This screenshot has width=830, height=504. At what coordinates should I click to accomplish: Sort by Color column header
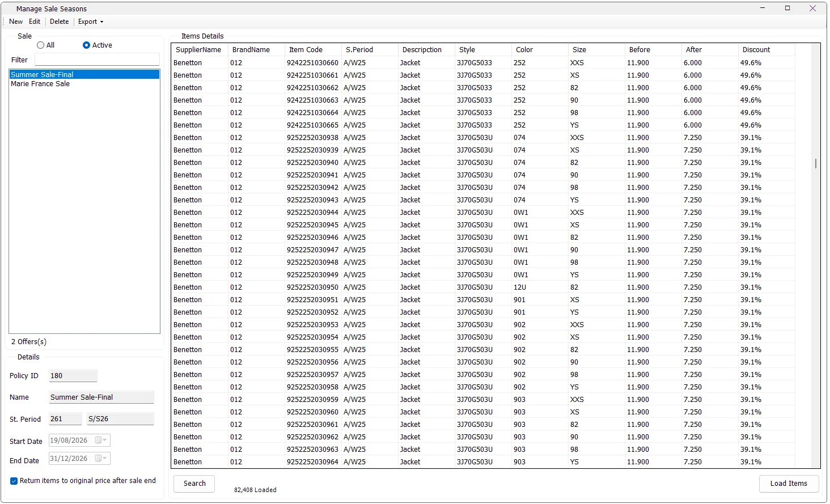pos(540,50)
